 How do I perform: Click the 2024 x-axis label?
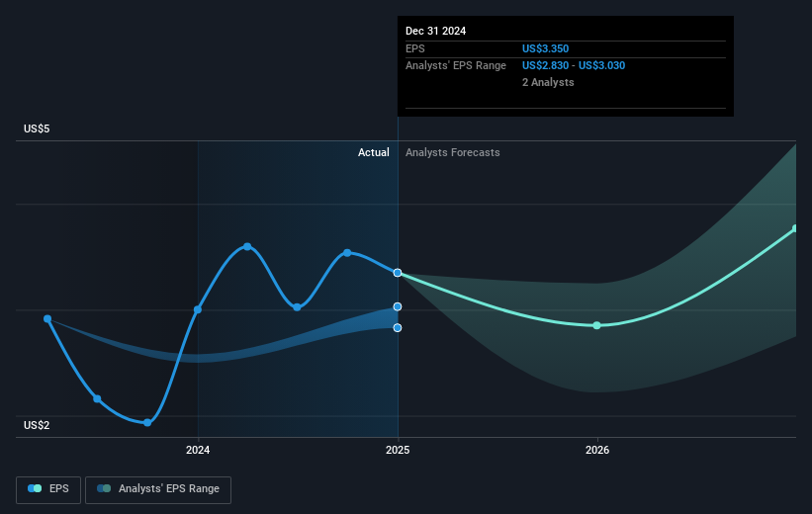[x=198, y=450]
